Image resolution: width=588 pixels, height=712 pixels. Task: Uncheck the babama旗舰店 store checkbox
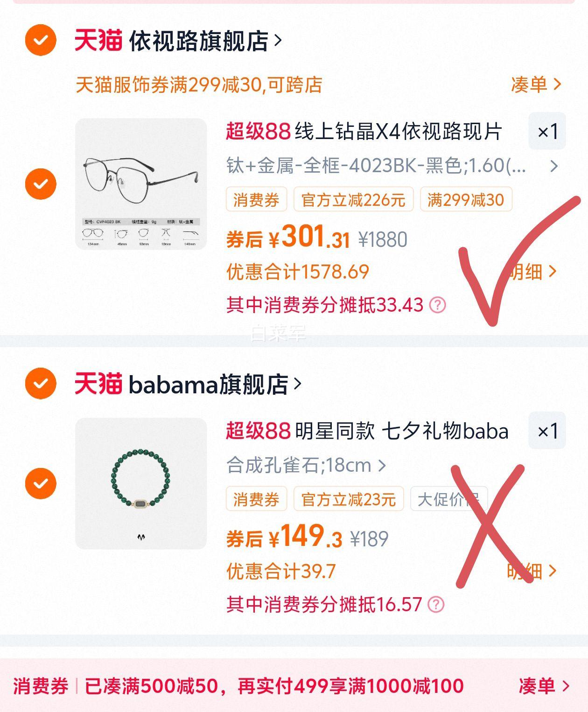pos(41,384)
